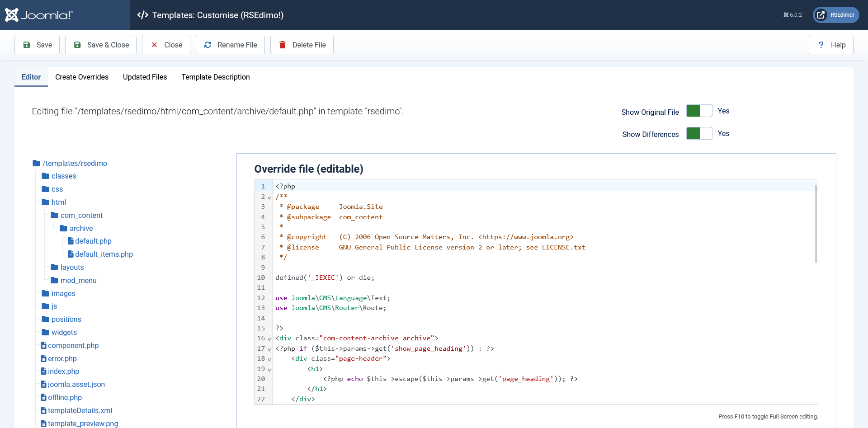Click the Help question mark icon
868x428 pixels.
click(821, 45)
